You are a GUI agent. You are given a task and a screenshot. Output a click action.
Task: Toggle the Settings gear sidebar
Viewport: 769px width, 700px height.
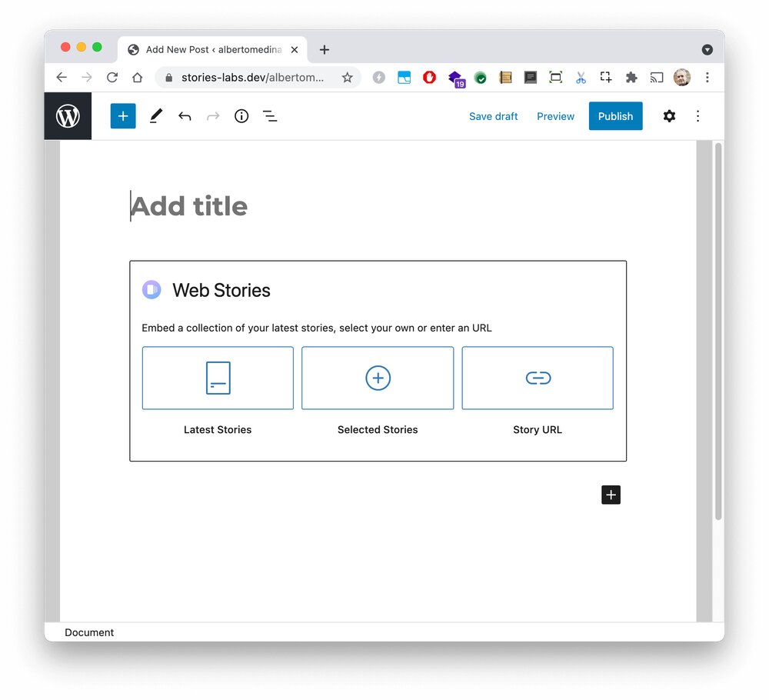point(669,116)
